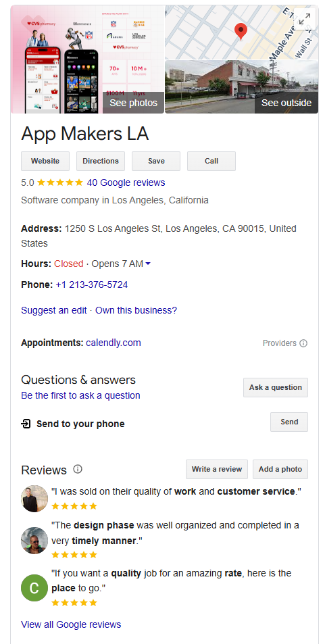Expand the hours dropdown arrow
Image resolution: width=325 pixels, height=644 pixels.
point(148,264)
